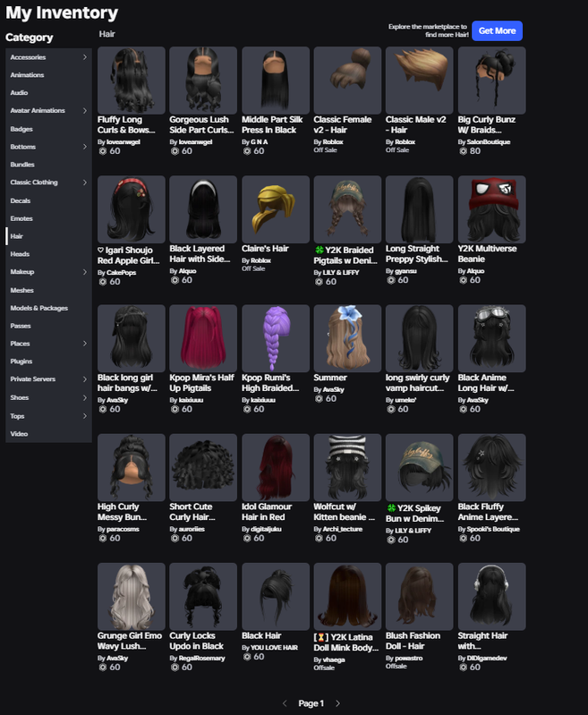Open the Igari Shoujo Red Apple Girl thumbnail

pos(132,209)
